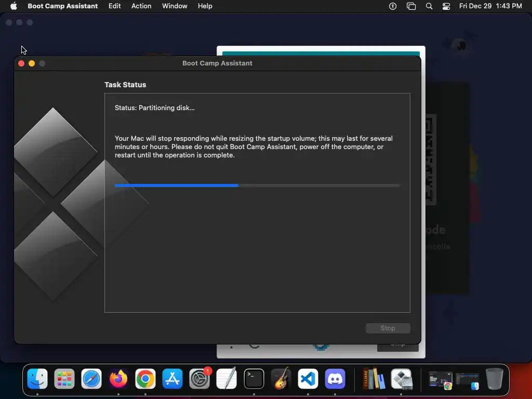
Task: Open Google Chrome from the Dock
Action: pos(145,379)
